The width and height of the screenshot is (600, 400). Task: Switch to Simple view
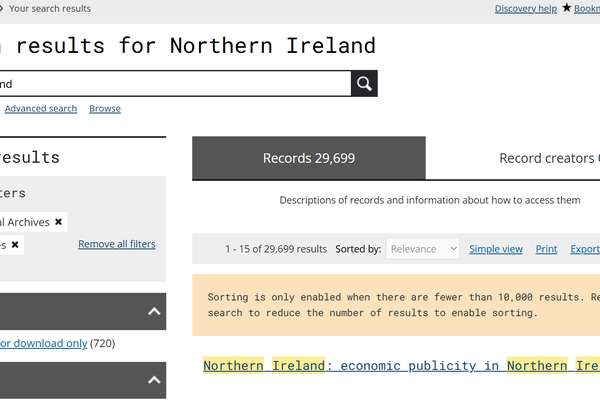click(496, 249)
